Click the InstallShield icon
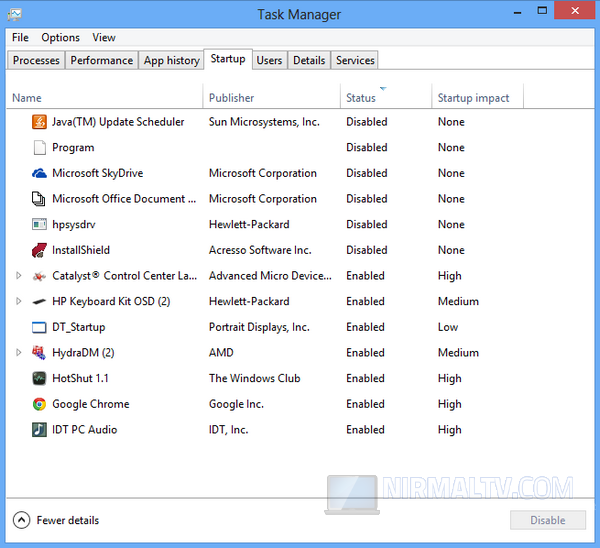 (39, 250)
